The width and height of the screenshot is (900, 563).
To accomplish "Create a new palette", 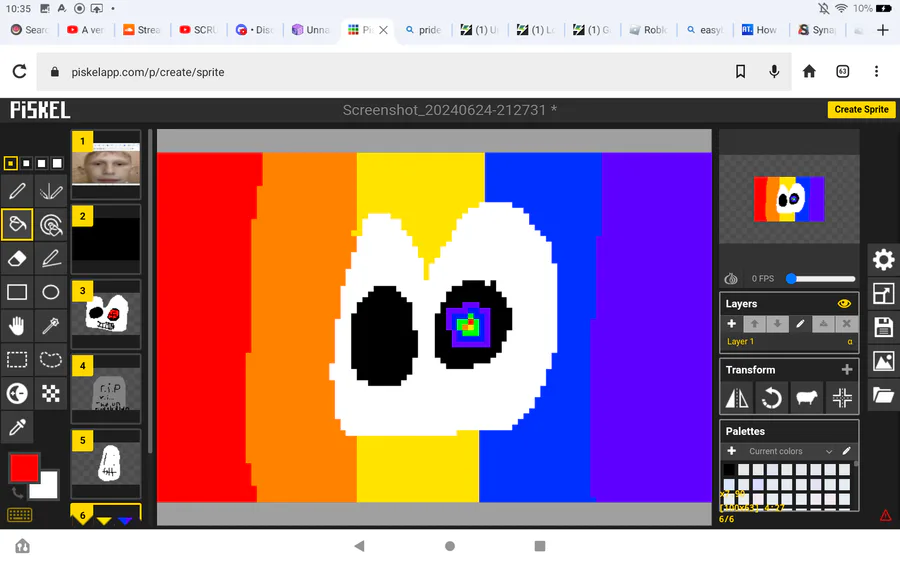I will (731, 451).
